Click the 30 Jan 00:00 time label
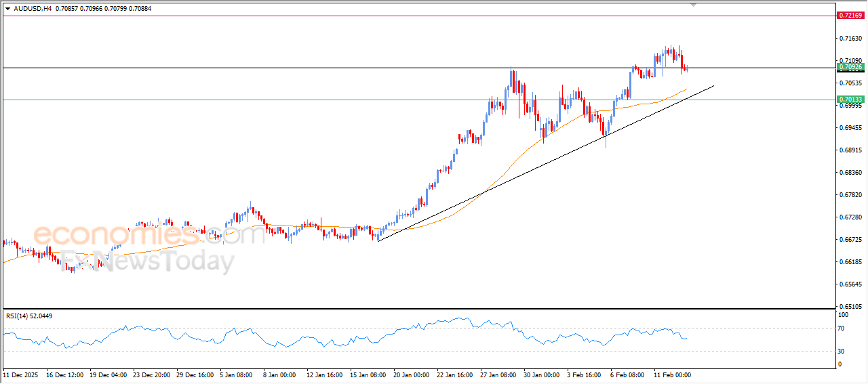 tap(542, 375)
